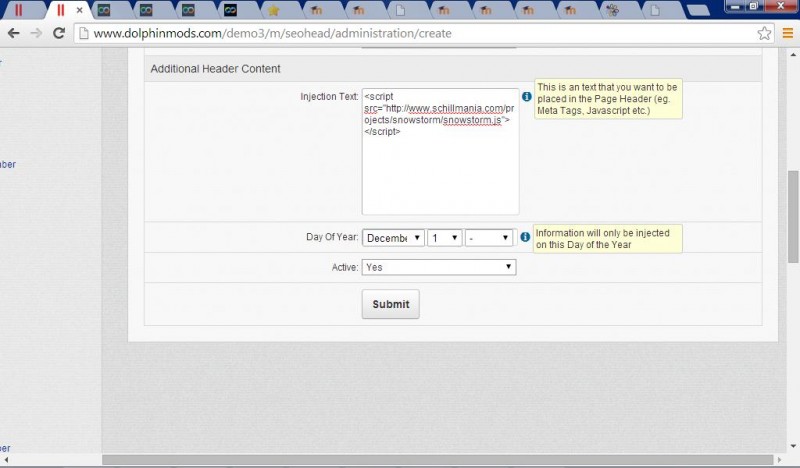Click the 'Active:' label
This screenshot has width=800, height=468.
click(345, 267)
